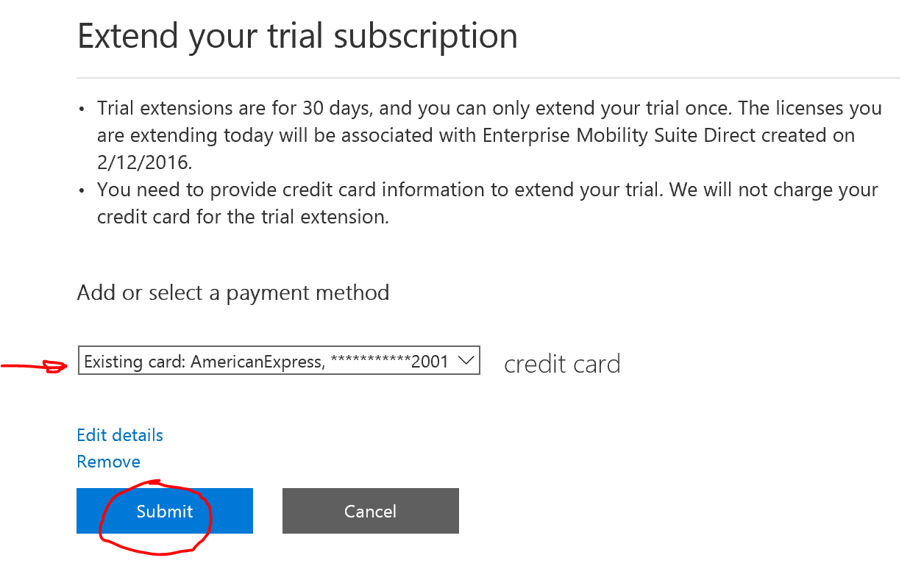Click the chevron arrow on card dropdown

click(466, 361)
